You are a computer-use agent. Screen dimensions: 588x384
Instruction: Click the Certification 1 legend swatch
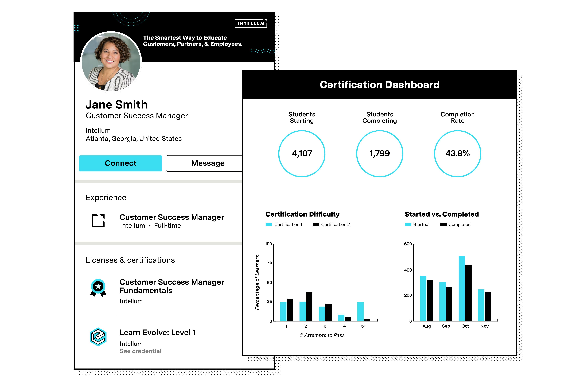point(269,224)
